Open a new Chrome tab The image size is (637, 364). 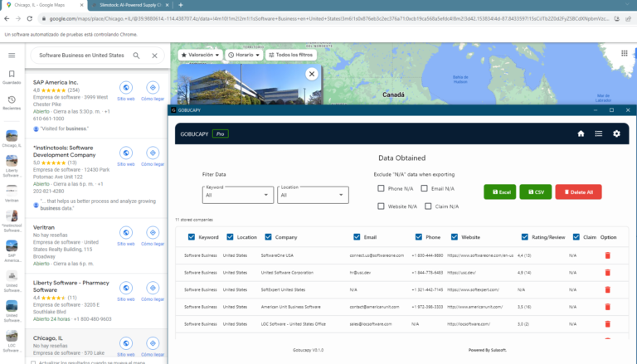180,5
